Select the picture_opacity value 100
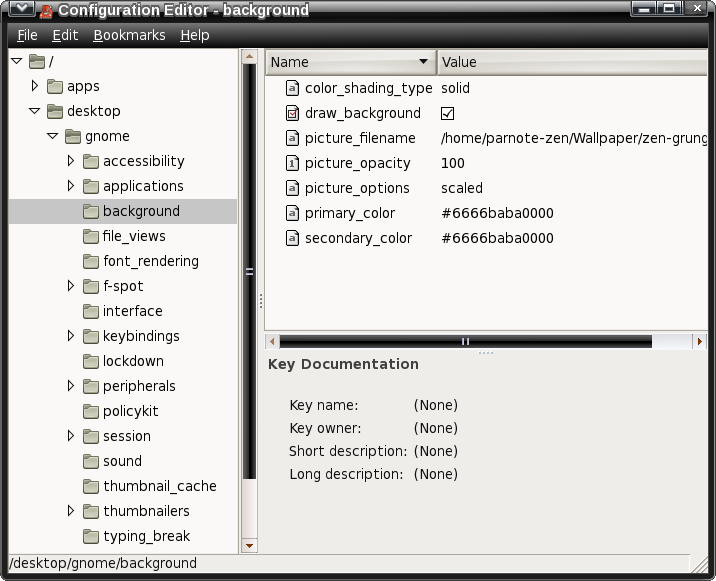716x581 pixels. (x=453, y=163)
